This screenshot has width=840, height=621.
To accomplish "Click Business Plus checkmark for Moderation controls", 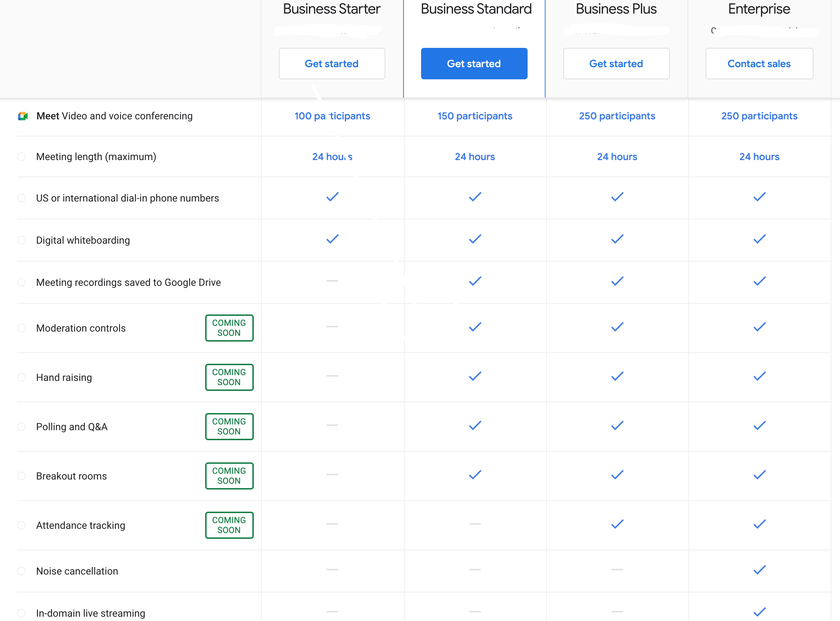I will 617,327.
